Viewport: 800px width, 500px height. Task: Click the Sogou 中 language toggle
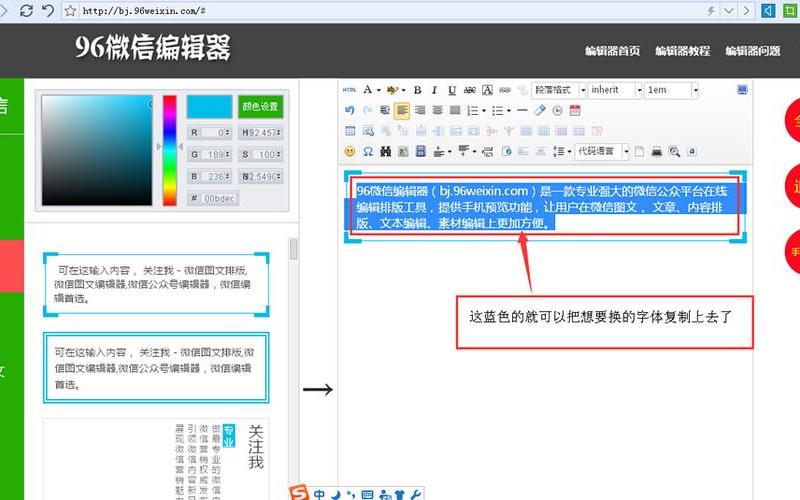pos(319,494)
